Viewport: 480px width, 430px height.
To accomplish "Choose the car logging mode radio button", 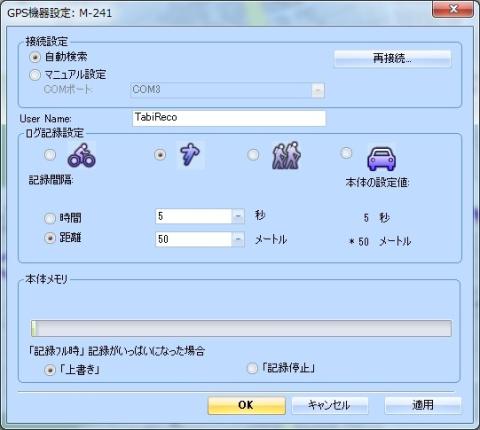I will pos(347,153).
